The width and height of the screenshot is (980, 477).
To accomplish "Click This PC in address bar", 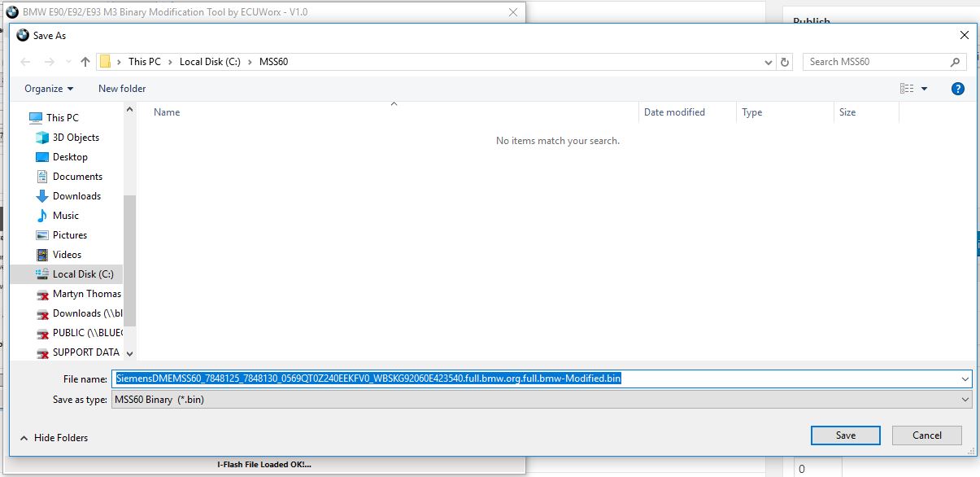I will (x=144, y=62).
